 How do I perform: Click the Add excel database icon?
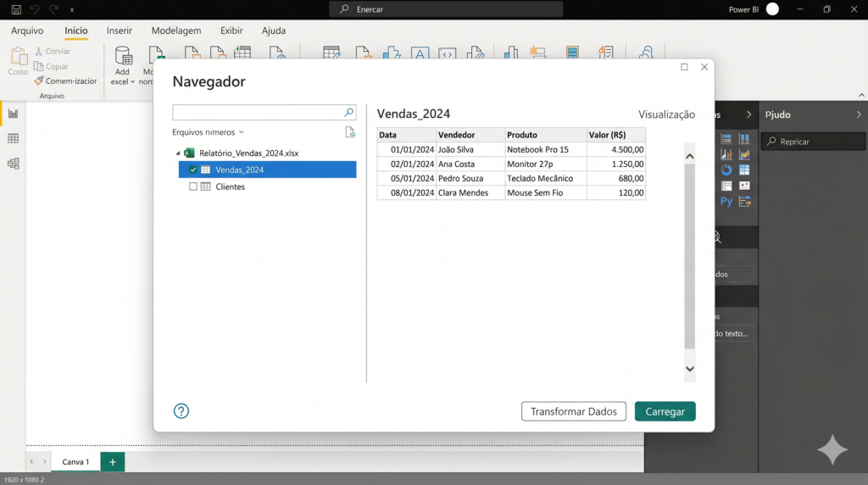(123, 56)
